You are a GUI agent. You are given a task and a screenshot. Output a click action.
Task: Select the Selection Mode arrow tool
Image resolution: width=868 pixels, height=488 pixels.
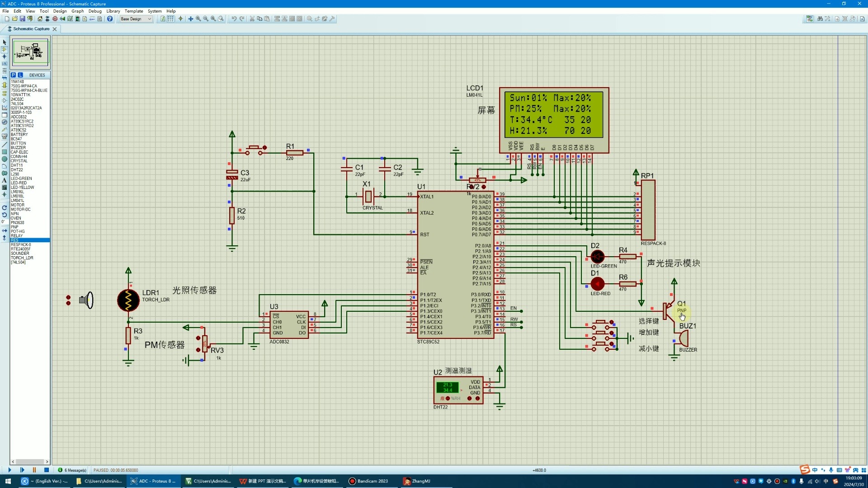pyautogui.click(x=5, y=42)
